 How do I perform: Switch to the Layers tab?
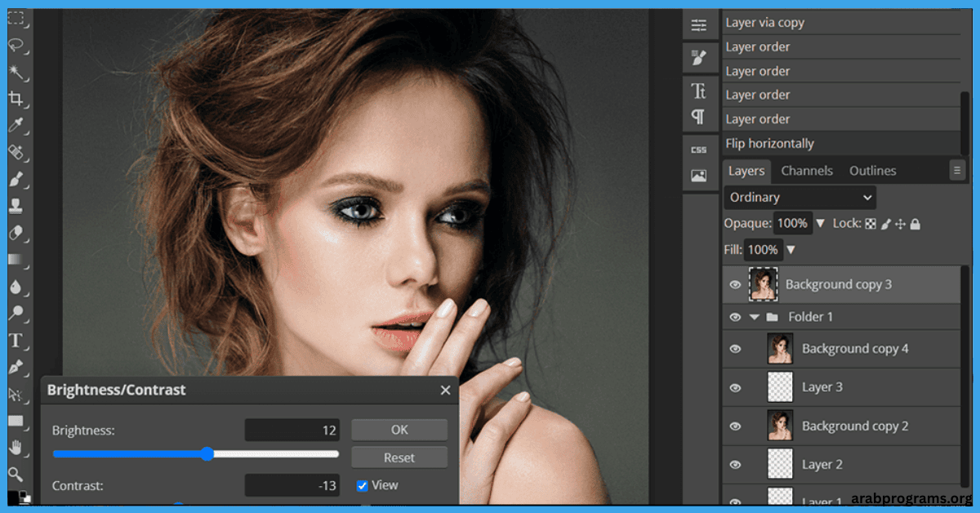coord(746,171)
